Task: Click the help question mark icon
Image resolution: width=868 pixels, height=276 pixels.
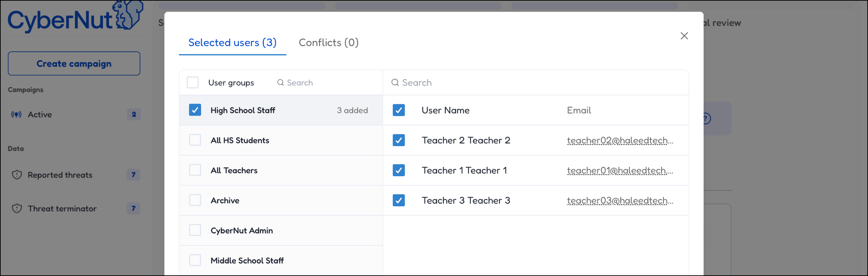Action: tap(706, 119)
